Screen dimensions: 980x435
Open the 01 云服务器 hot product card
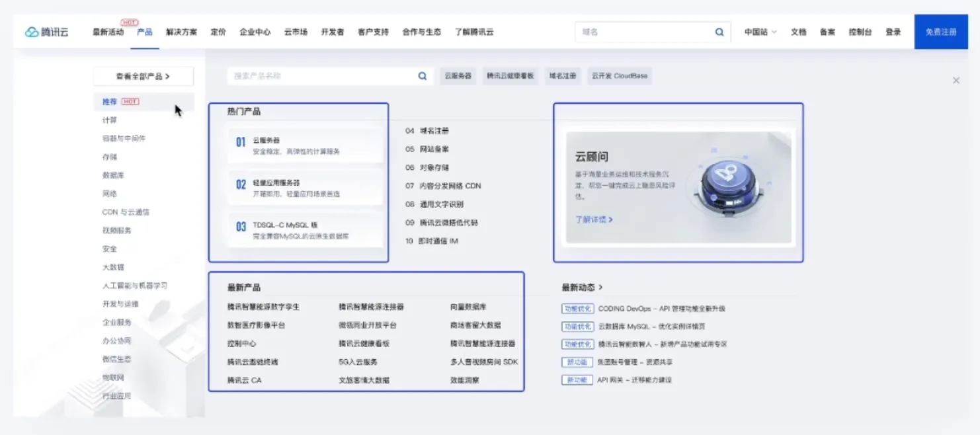306,146
